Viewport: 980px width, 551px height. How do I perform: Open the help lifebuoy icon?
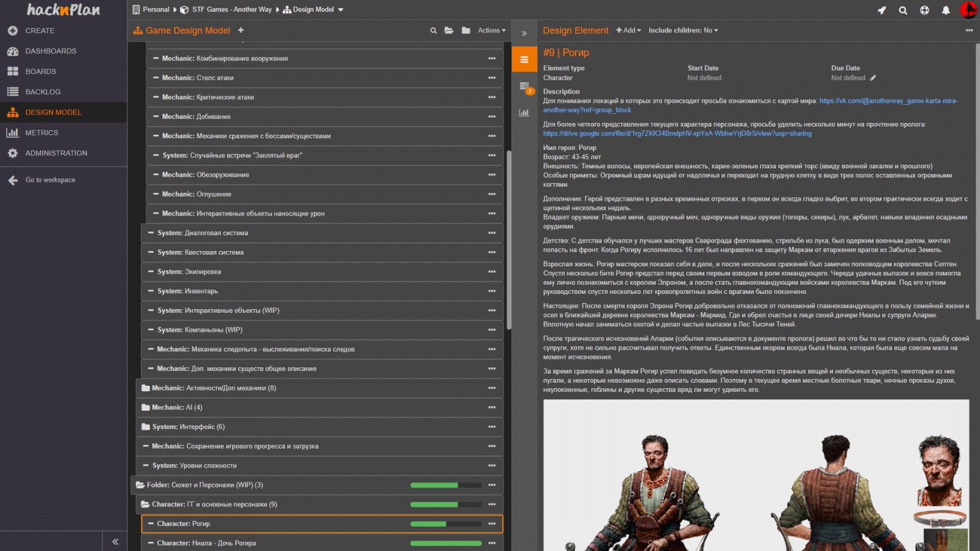pos(924,10)
